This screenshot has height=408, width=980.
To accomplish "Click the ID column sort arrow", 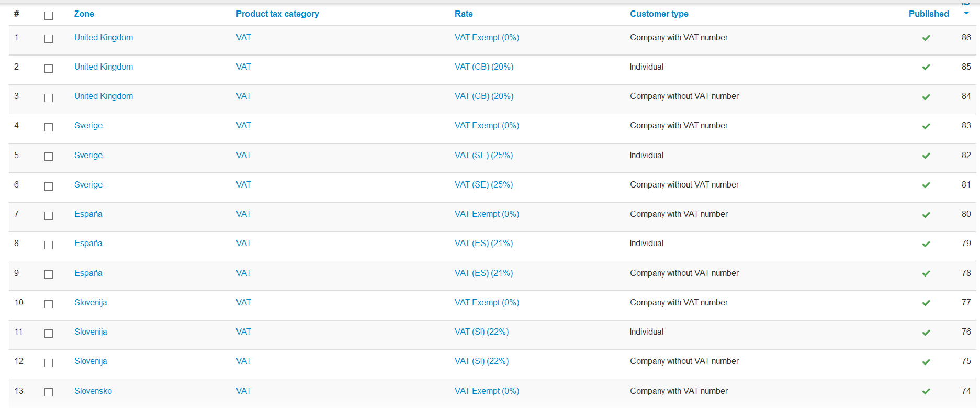I will [x=966, y=13].
